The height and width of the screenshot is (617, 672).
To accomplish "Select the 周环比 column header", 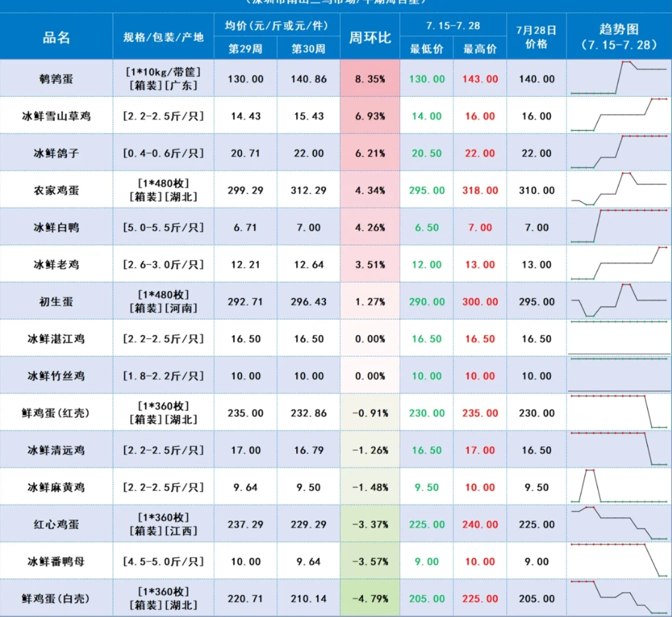I will 370,37.
